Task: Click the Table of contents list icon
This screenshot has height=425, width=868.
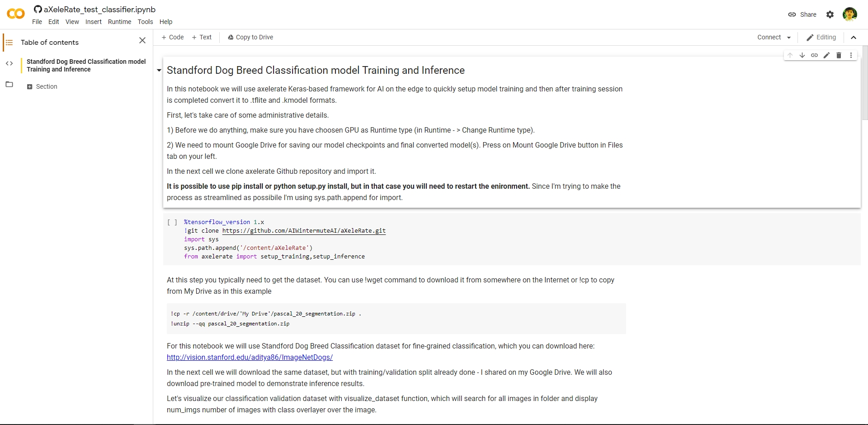Action: click(9, 42)
